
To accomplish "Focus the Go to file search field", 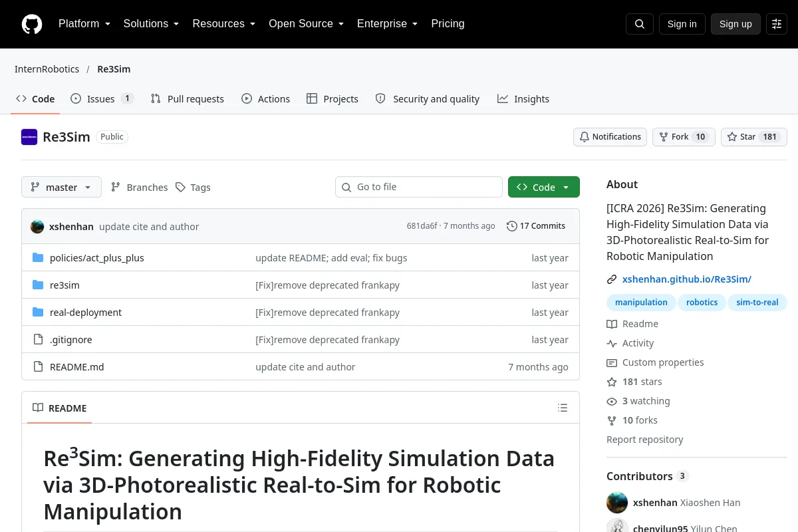I will pyautogui.click(x=419, y=188).
